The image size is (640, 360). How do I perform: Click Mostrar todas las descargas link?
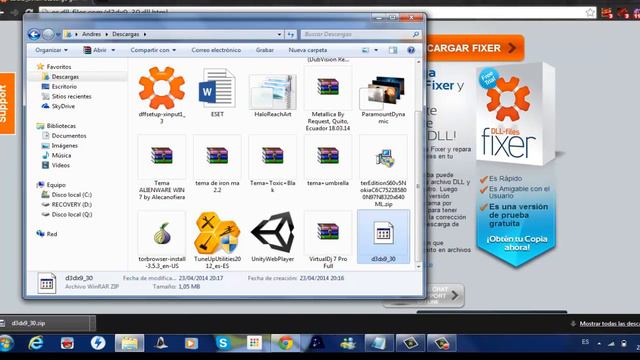pos(609,324)
